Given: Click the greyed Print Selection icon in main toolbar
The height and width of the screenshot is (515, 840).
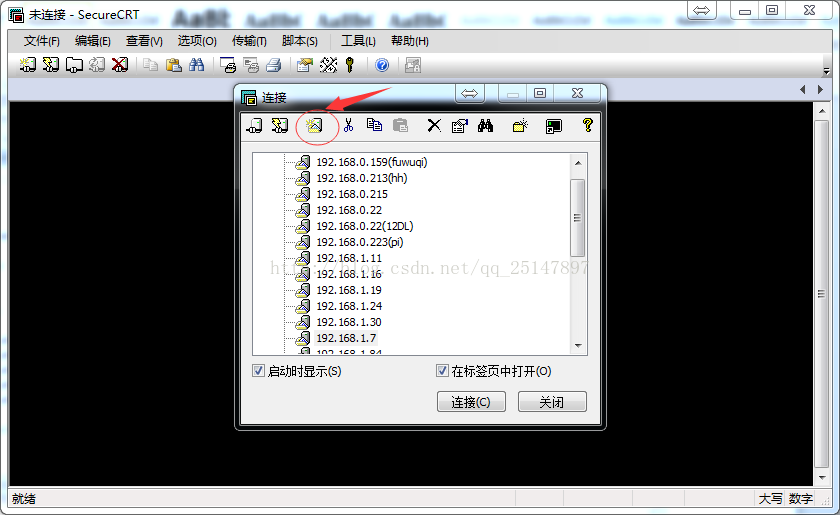Looking at the screenshot, I should click(251, 65).
